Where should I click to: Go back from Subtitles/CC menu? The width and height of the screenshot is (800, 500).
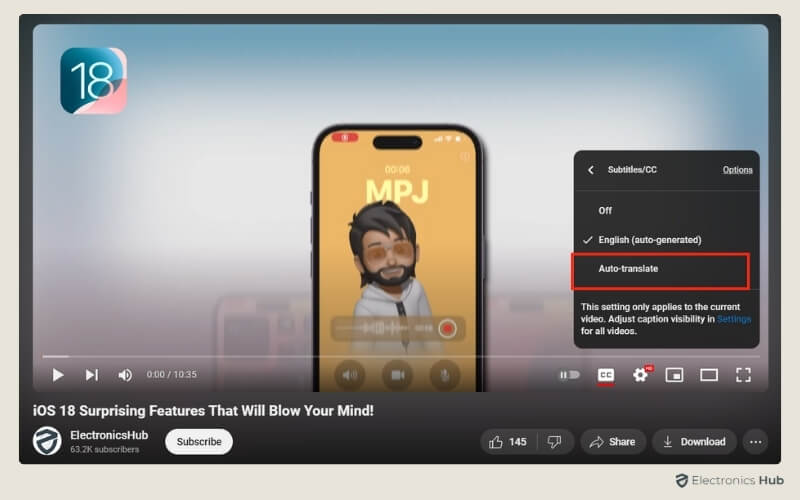point(591,170)
